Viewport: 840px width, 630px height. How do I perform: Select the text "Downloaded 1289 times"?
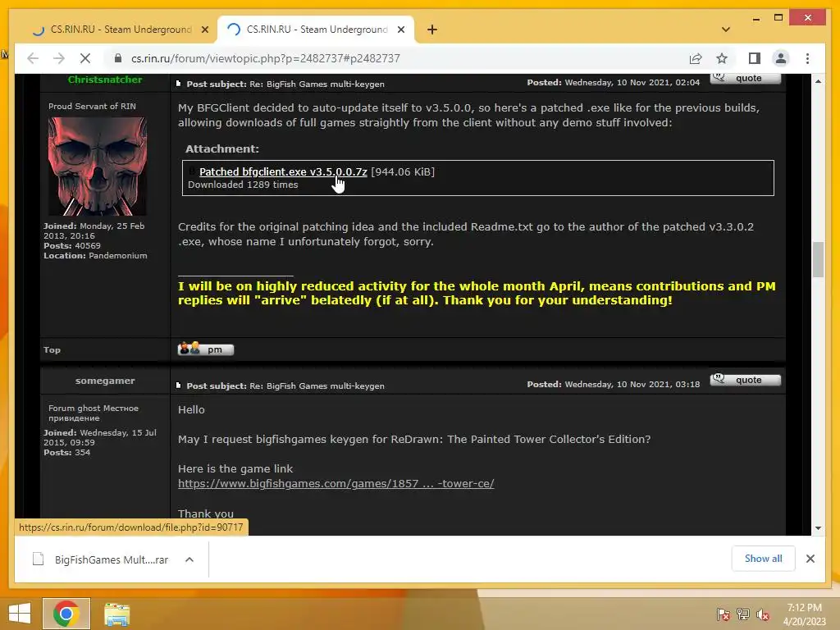pos(243,185)
